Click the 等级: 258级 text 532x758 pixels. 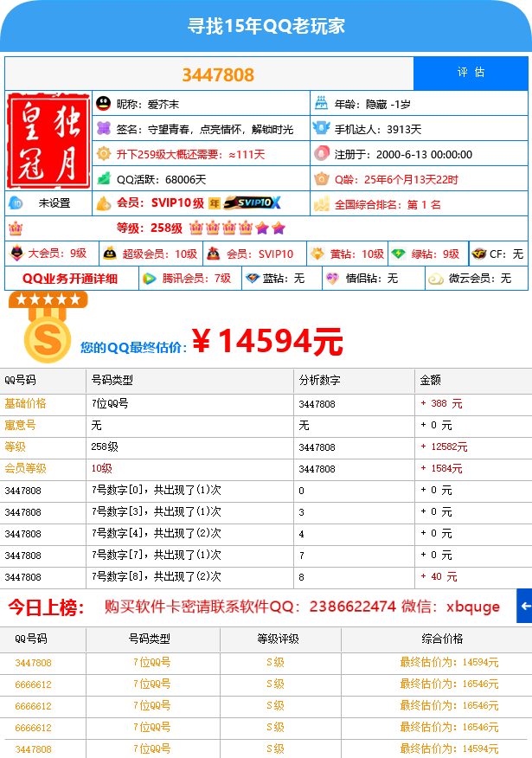[150, 228]
